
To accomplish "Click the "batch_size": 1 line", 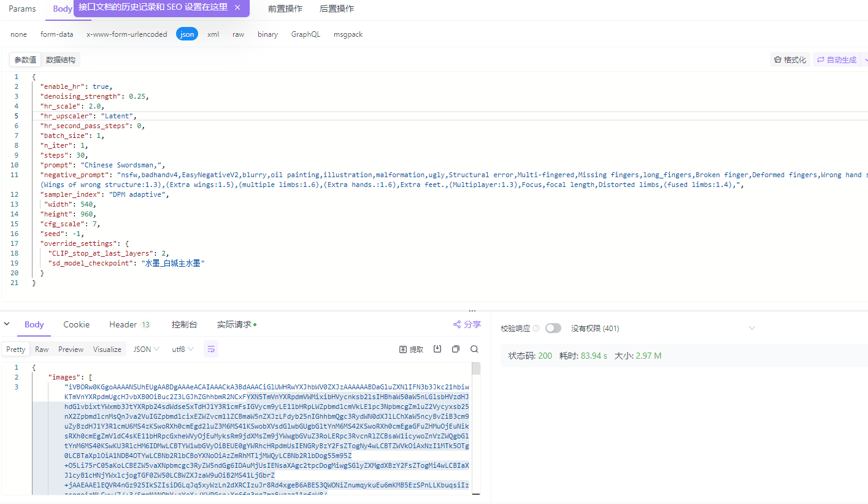I will pyautogui.click(x=72, y=136).
